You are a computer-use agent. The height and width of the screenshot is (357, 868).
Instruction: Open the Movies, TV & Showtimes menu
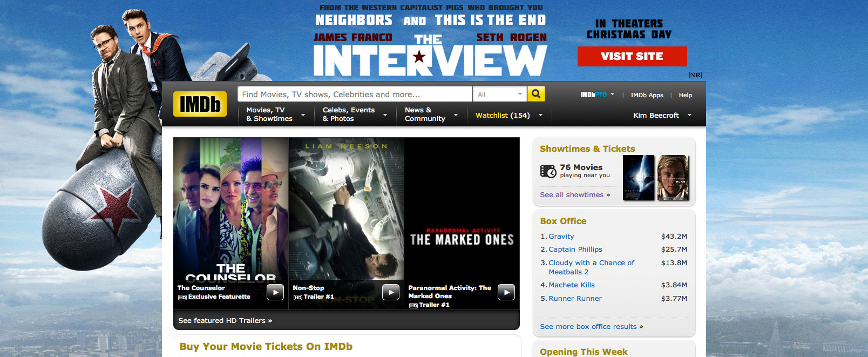pyautogui.click(x=275, y=114)
